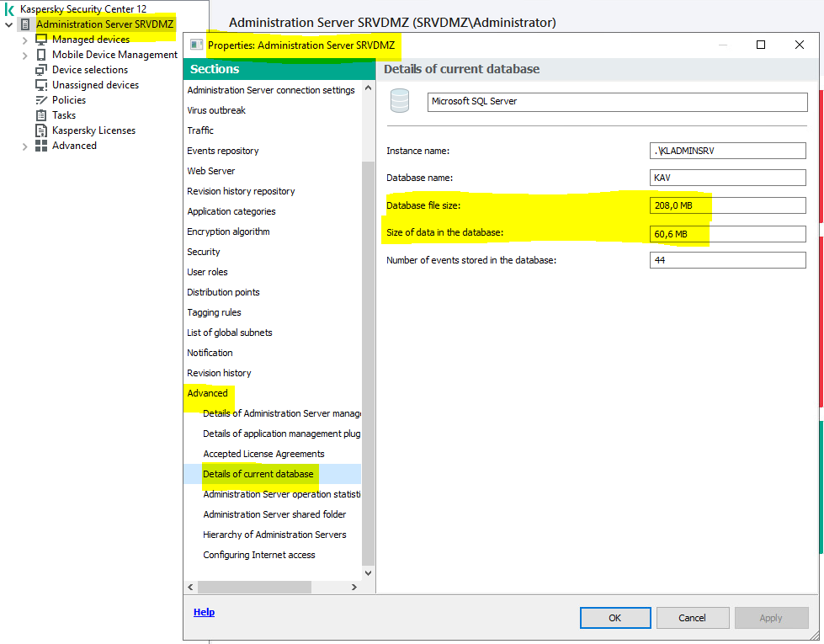Collapse the Administration Server SRVDMZ tree node

coord(9,24)
